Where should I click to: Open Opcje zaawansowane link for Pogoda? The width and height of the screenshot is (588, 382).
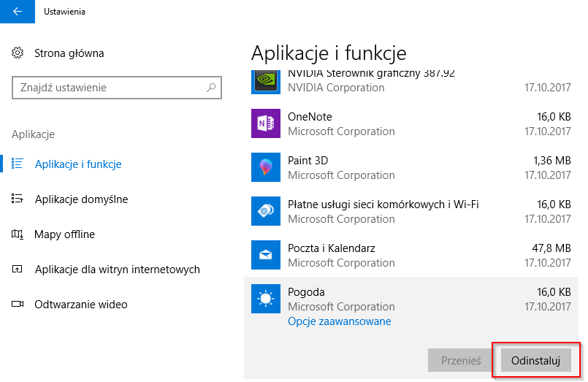pos(340,321)
